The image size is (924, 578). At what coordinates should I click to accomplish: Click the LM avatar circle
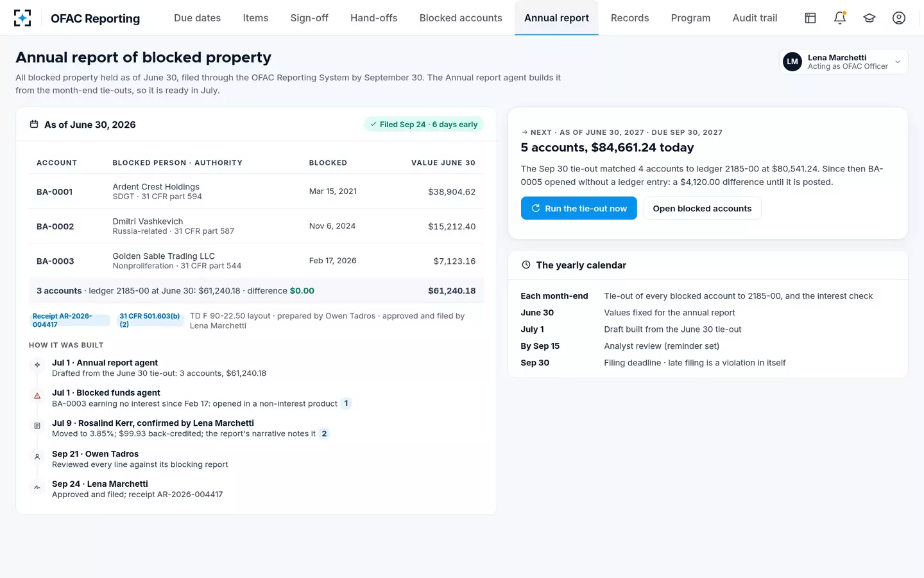[x=792, y=62]
